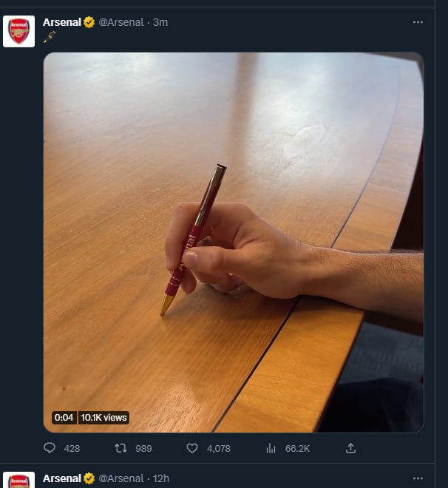This screenshot has width=448, height=488.
Task: Open Arsenal's profile picture on top tweet
Action: click(x=18, y=31)
